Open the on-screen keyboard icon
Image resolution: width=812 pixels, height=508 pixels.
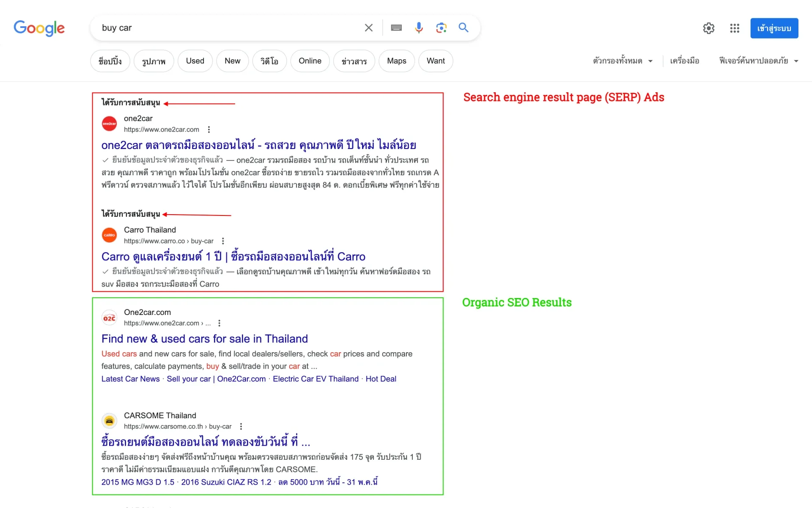[396, 28]
